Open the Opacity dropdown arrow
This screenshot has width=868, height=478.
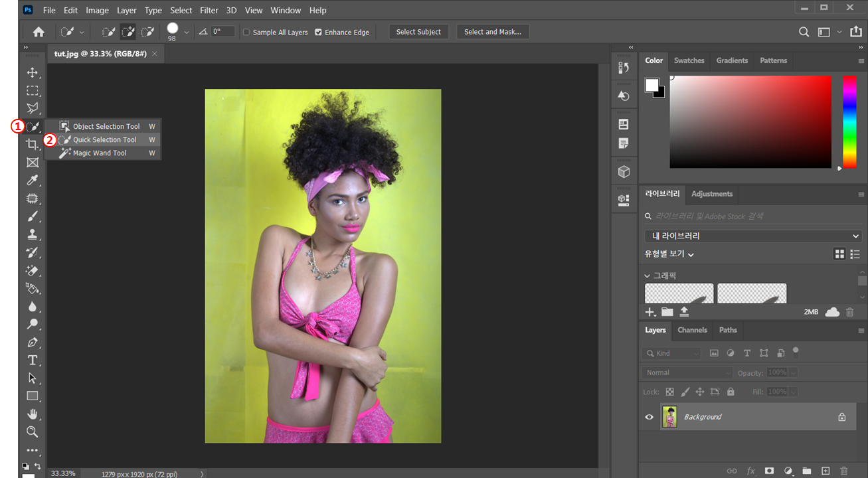[793, 373]
